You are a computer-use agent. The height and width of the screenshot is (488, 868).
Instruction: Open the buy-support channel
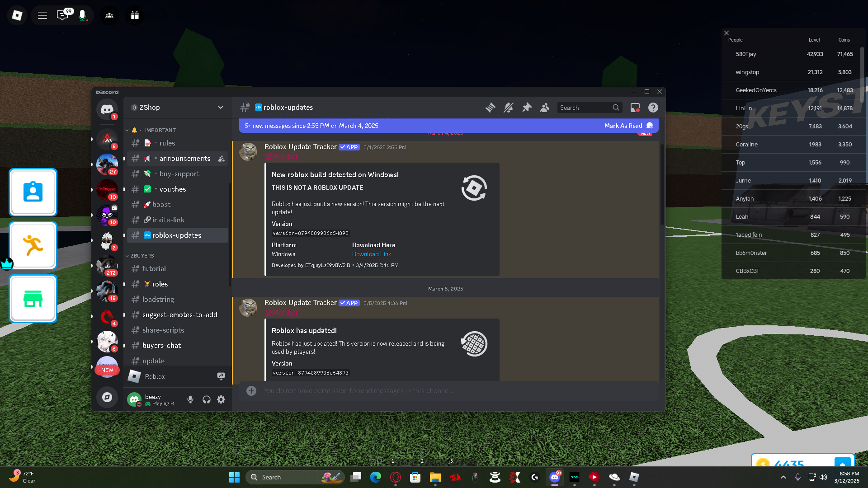pos(178,174)
